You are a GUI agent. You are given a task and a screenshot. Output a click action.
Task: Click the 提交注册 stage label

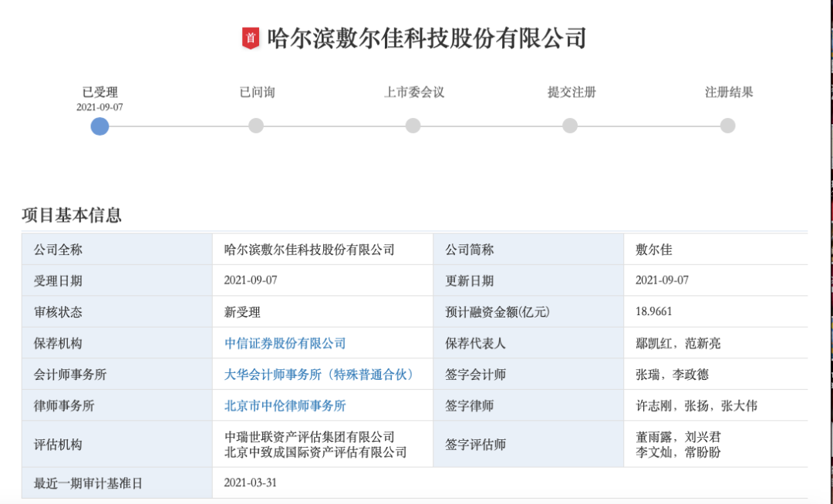[572, 92]
